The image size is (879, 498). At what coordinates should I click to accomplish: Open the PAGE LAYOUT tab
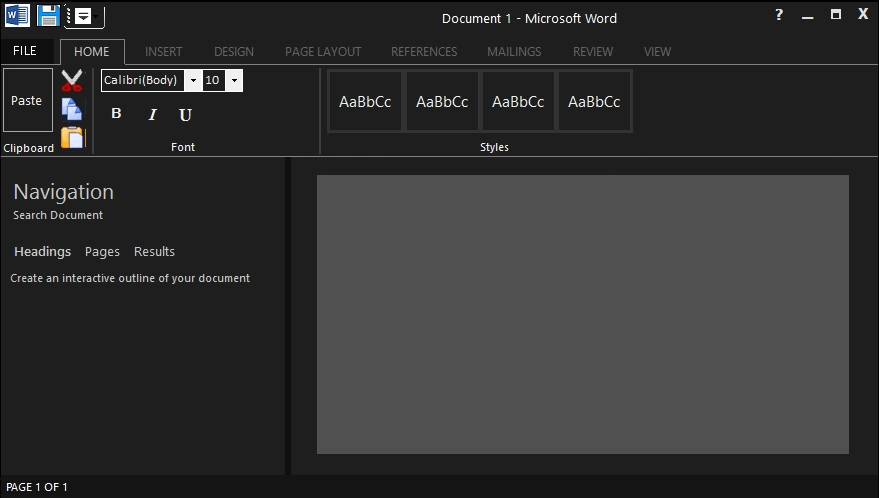(323, 52)
